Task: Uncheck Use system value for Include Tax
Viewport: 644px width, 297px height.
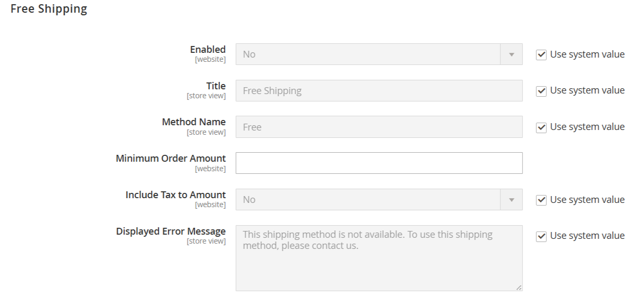Action: tap(541, 200)
